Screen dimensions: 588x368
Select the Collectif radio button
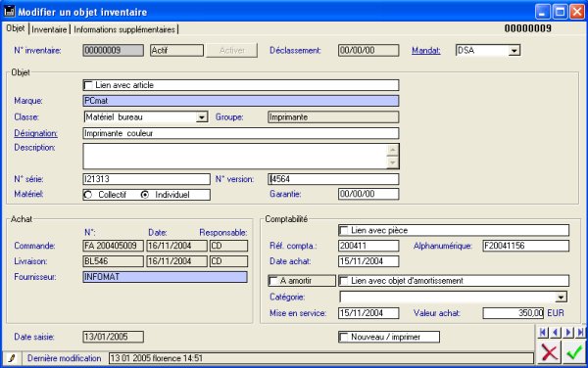88,195
